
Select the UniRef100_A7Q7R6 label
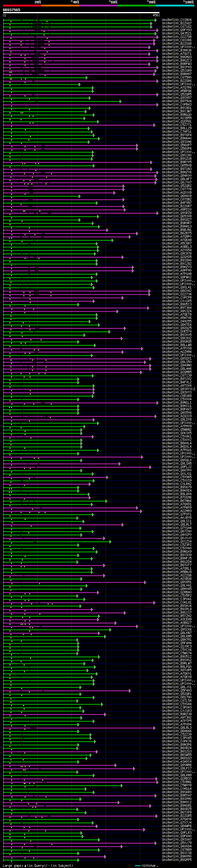177,88
